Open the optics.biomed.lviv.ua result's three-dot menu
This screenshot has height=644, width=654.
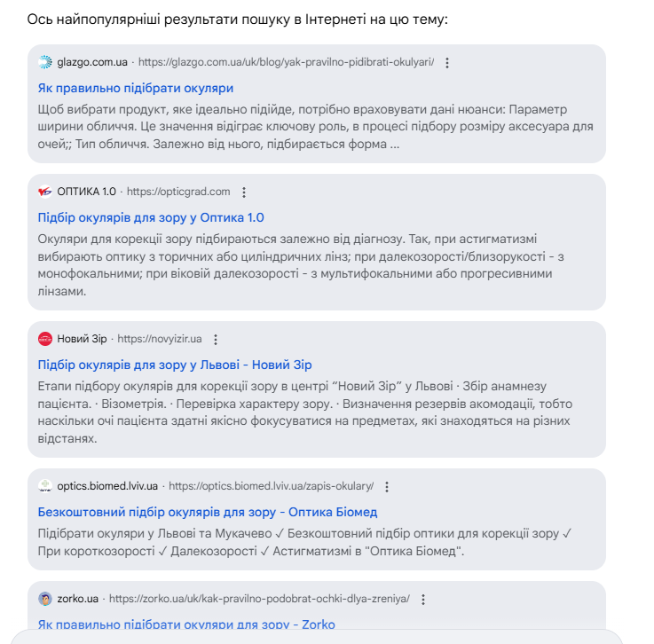pos(387,487)
